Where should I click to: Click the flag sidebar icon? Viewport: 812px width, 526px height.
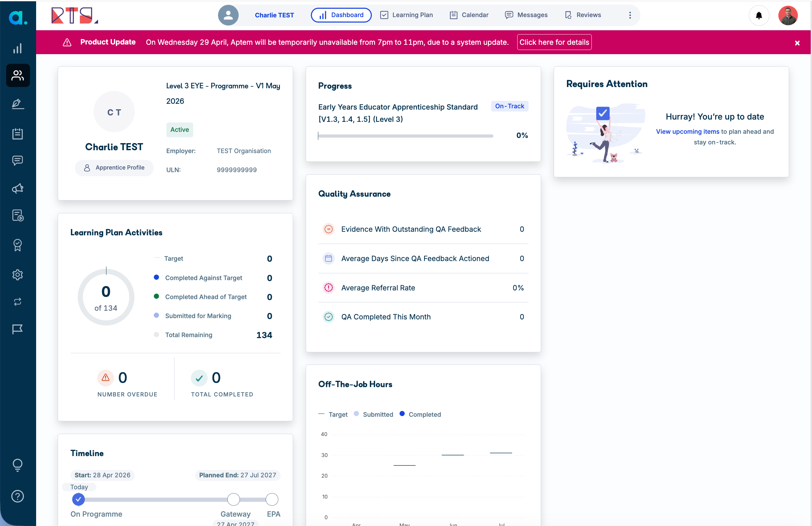[x=17, y=329]
